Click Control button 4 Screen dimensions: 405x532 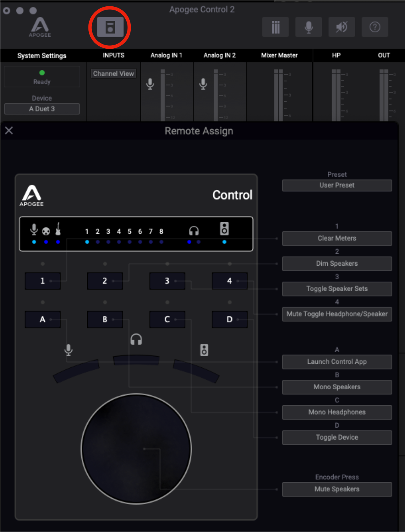pyautogui.click(x=230, y=281)
